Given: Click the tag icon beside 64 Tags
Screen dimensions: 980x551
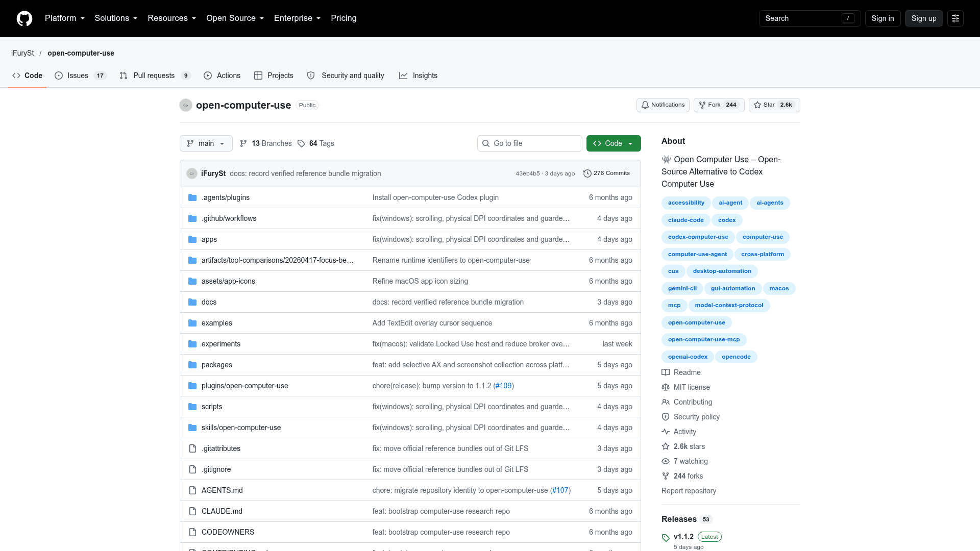Looking at the screenshot, I should tap(302, 143).
